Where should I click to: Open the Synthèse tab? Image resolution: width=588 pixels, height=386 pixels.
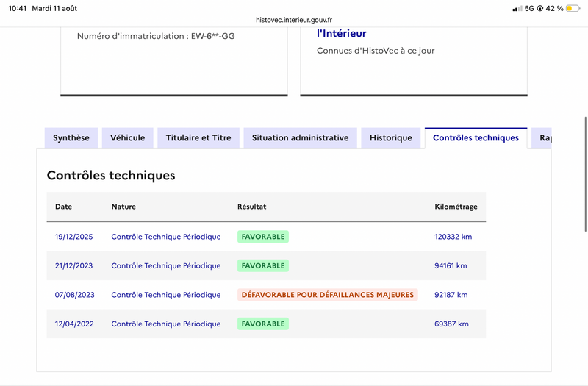(x=71, y=137)
